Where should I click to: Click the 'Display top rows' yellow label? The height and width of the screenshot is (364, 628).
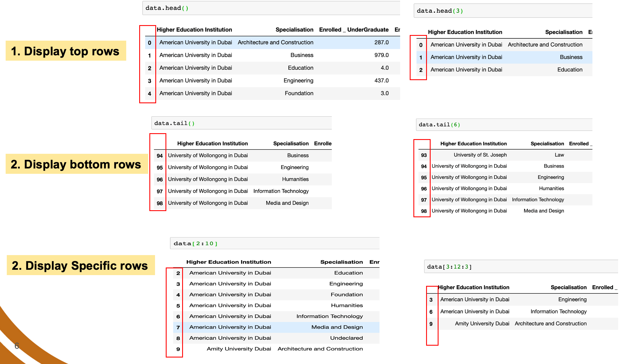66,51
